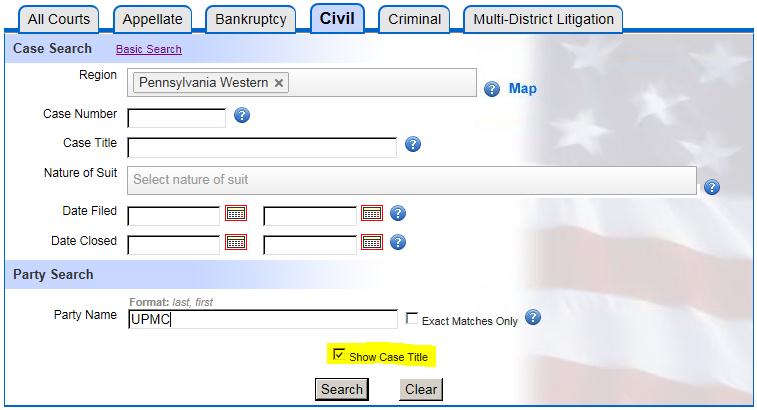Open the Date Filed end calendar picker
This screenshot has width=757, height=410.
click(372, 213)
